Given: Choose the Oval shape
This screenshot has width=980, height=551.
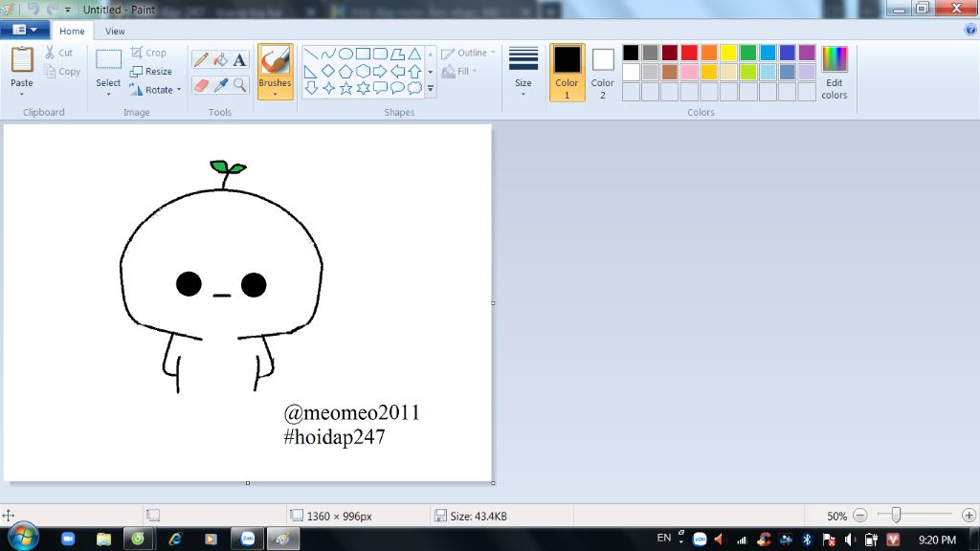Looking at the screenshot, I should (345, 55).
